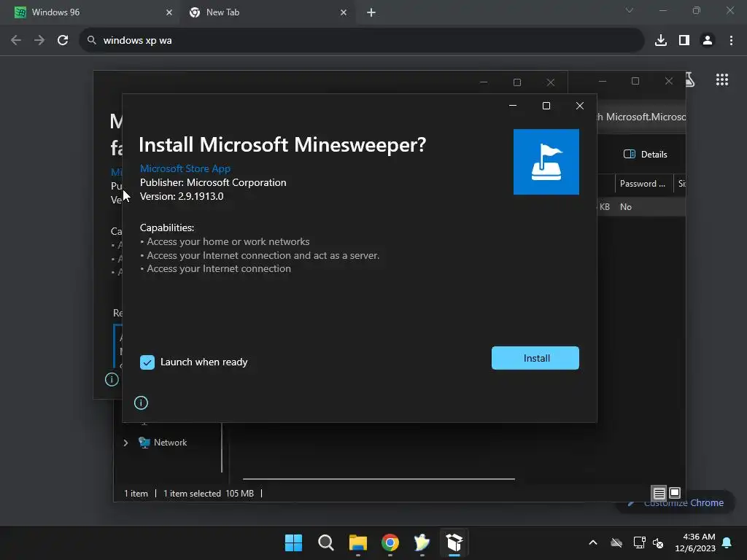747x560 pixels.
Task: Click the muted volume tray icon
Action: coord(659,542)
